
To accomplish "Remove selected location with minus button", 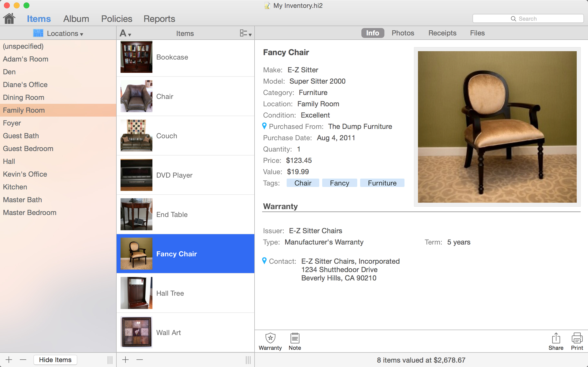I will (23, 359).
